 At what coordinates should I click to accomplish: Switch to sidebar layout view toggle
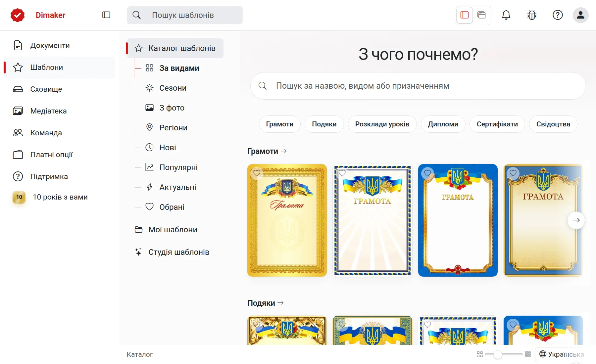(x=465, y=15)
